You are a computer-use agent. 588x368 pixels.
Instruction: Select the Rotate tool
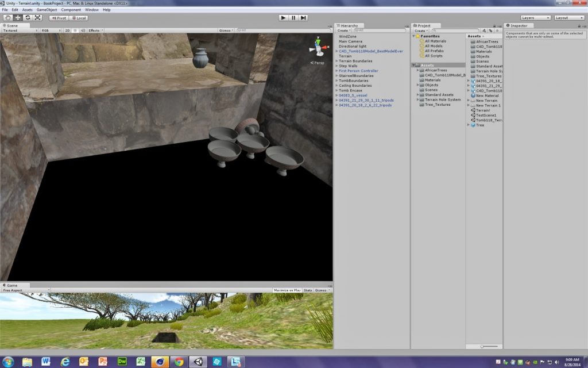pyautogui.click(x=28, y=18)
